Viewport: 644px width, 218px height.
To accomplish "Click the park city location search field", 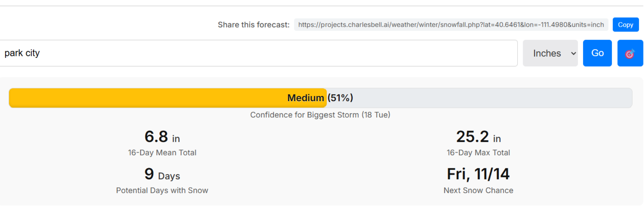I will 257,53.
